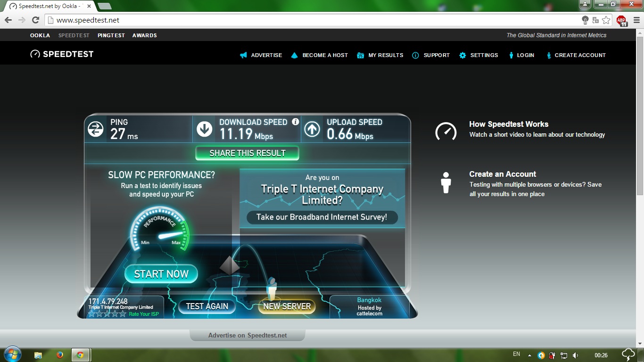644x362 pixels.
Task: Click the Settings gear icon
Action: click(462, 55)
